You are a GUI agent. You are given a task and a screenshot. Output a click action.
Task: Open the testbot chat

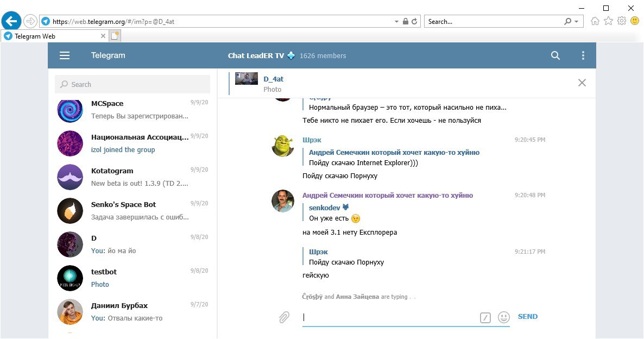pos(132,278)
